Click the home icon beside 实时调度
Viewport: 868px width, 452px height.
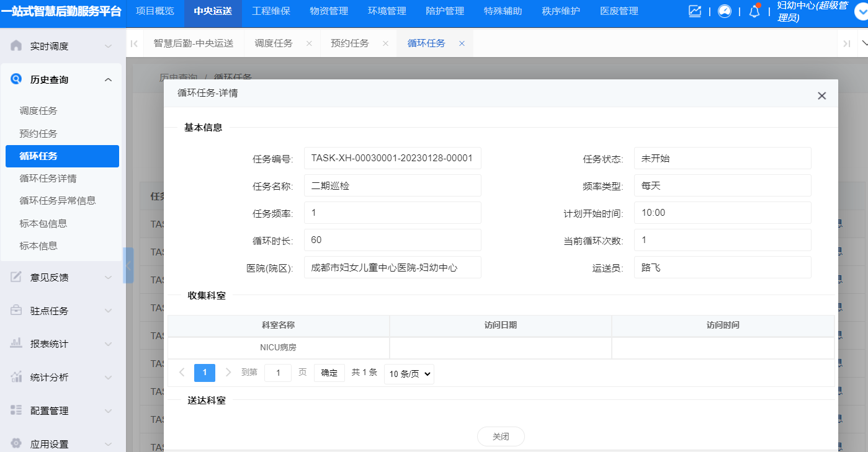point(16,46)
